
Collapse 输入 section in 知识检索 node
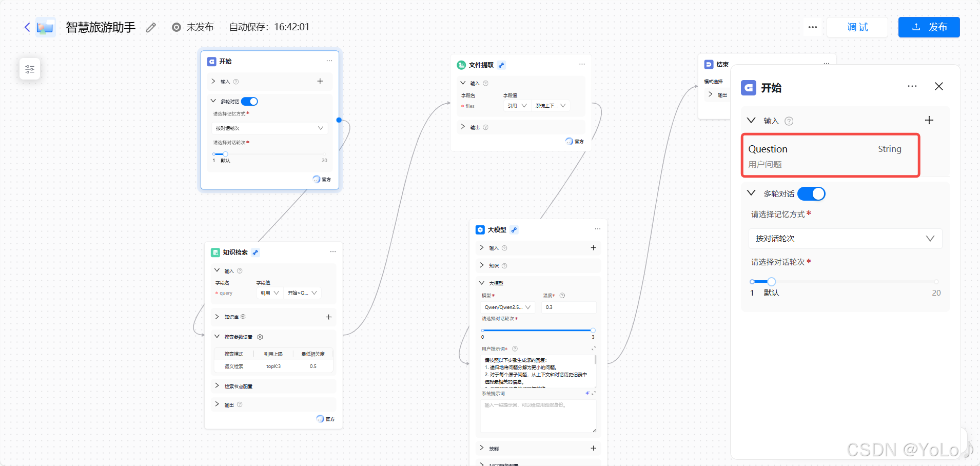click(217, 270)
